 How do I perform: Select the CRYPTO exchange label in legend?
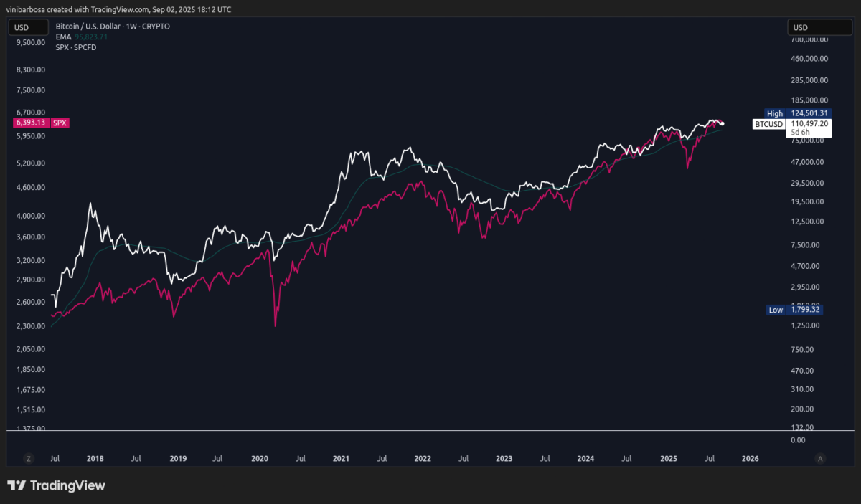[156, 26]
